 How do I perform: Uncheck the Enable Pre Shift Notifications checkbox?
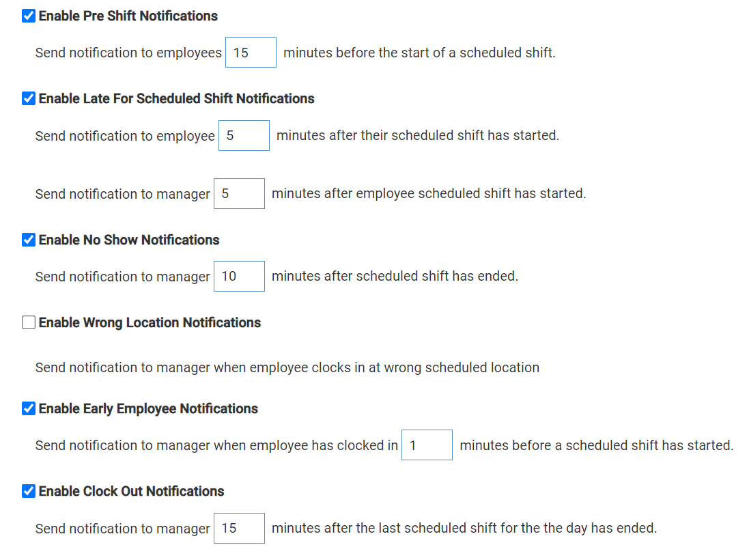point(29,16)
